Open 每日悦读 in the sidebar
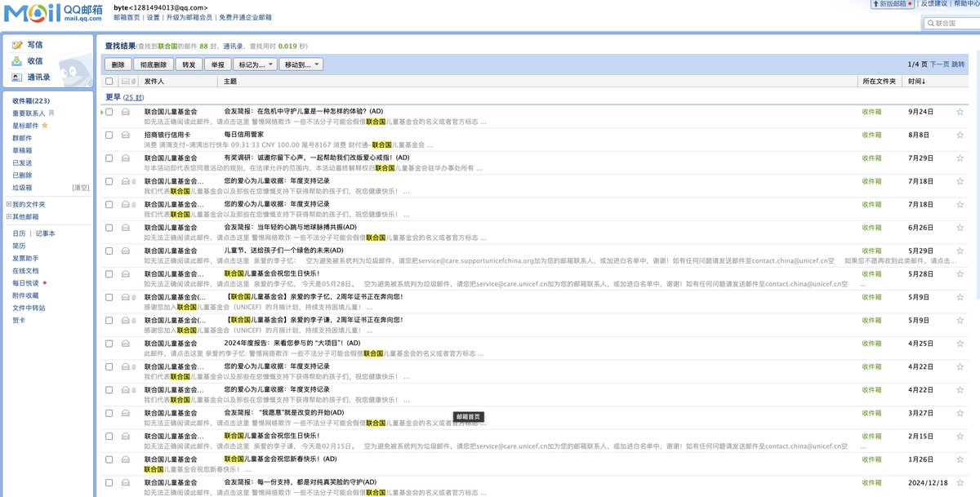 pos(25,282)
